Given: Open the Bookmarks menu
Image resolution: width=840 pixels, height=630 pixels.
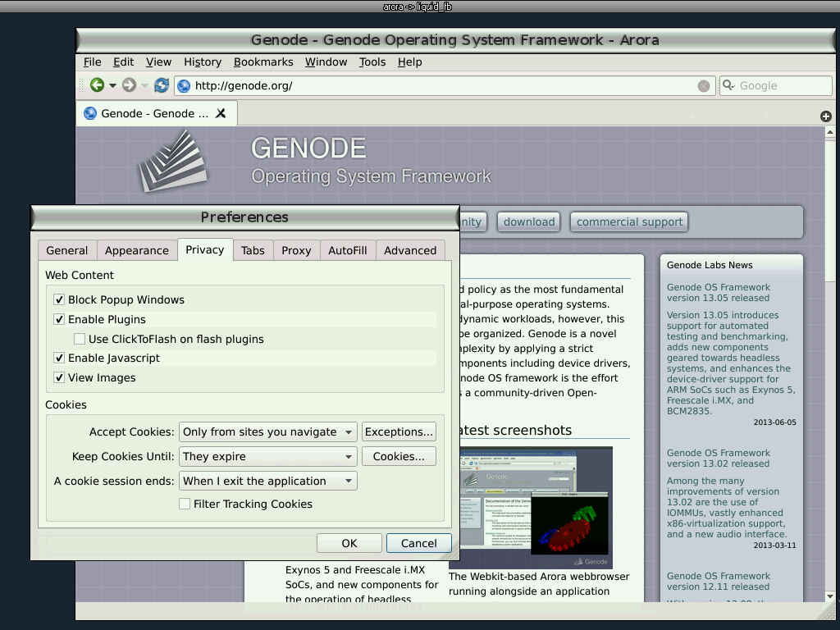Looking at the screenshot, I should [263, 62].
